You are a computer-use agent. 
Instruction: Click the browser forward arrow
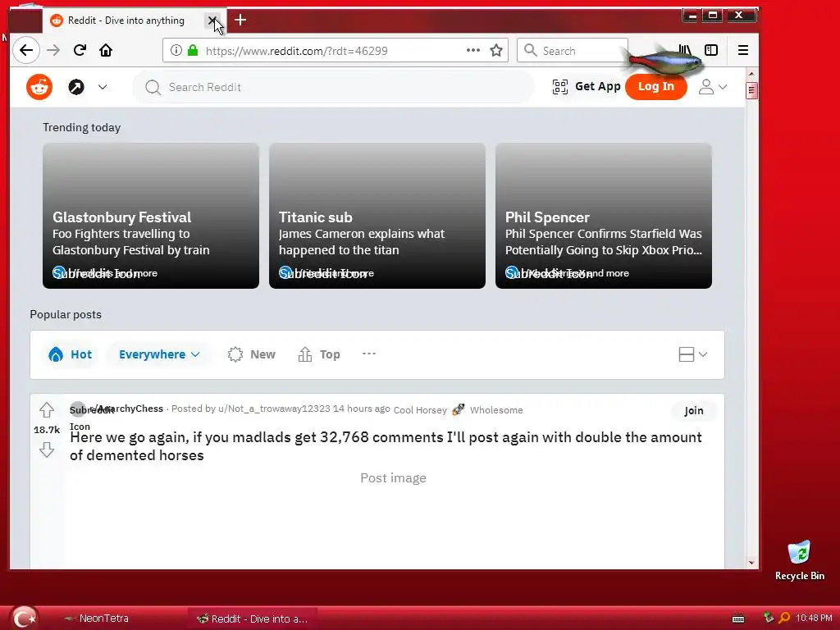coord(53,50)
